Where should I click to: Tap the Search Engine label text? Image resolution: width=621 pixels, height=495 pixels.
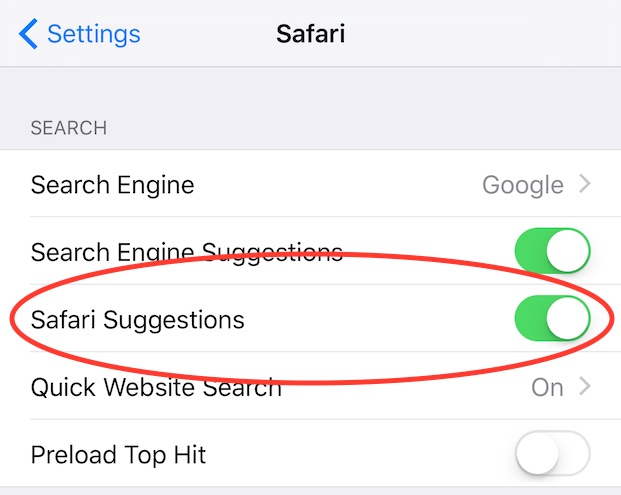[x=112, y=185]
